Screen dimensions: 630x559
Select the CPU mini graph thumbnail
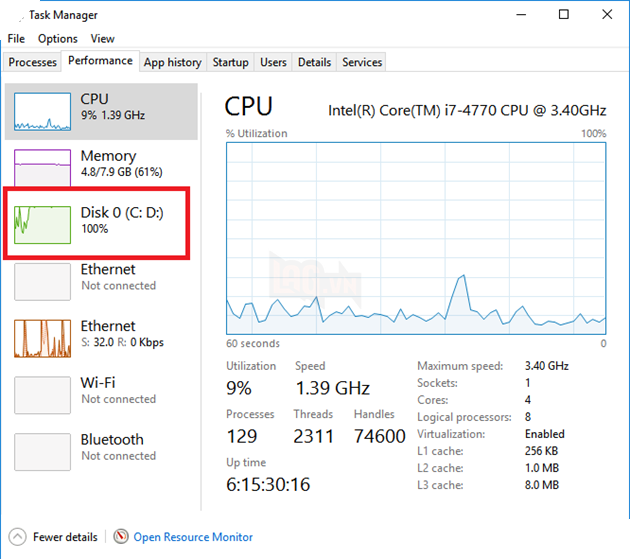coord(42,113)
